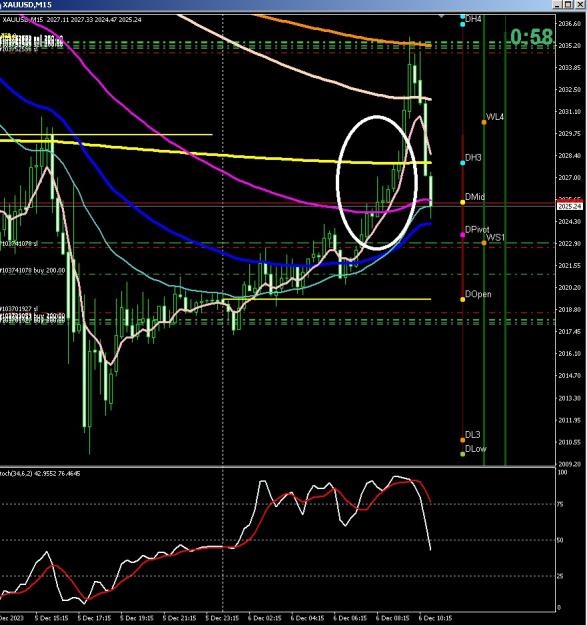Select the #103741078 sl stop-loss line label
The width and height of the screenshot is (587, 625).
tap(19, 244)
